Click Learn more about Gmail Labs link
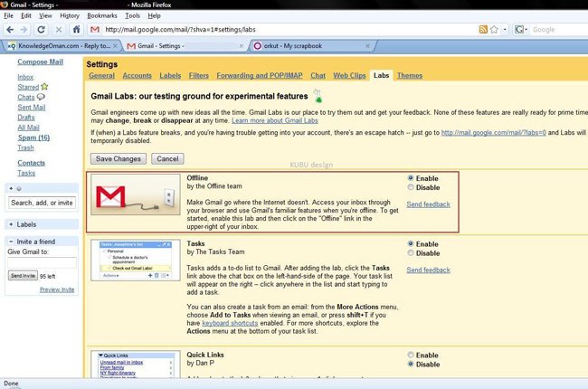This screenshot has height=389, width=588. [275, 120]
